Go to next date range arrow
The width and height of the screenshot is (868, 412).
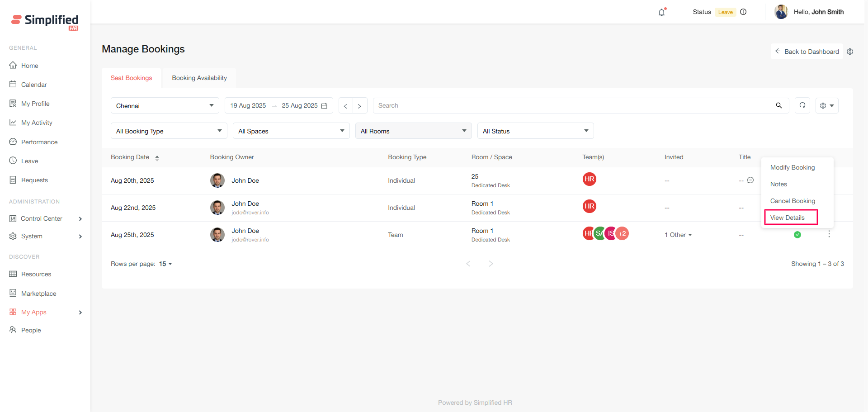[x=359, y=106]
